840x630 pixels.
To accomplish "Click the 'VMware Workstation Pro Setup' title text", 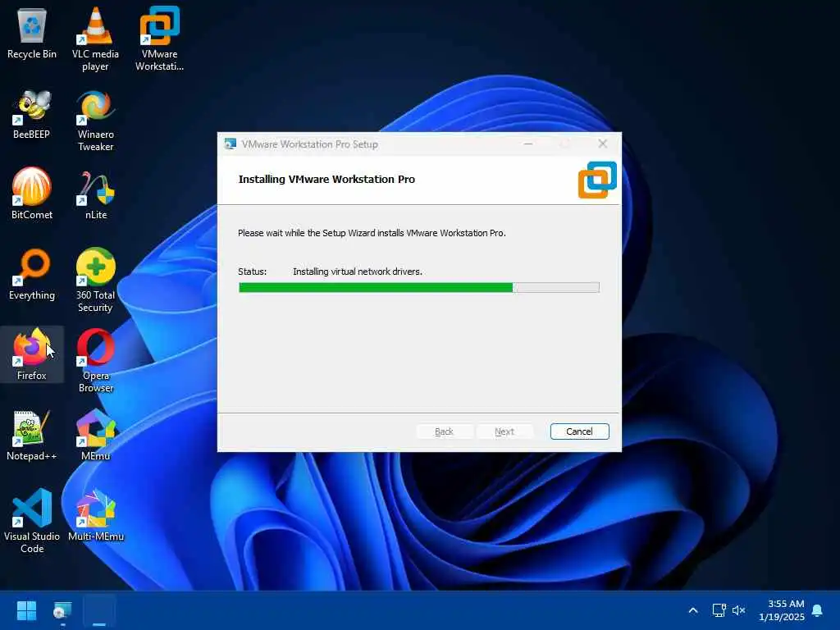I will 309,144.
